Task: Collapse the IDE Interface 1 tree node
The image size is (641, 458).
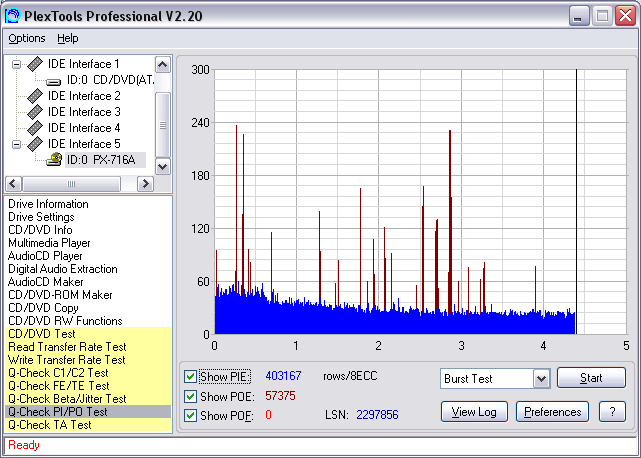Action: [16, 64]
